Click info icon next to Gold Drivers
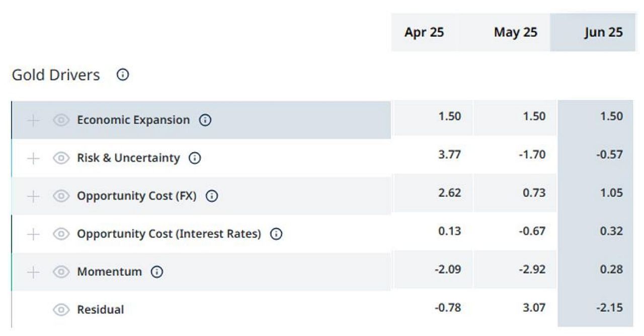Image resolution: width=644 pixels, height=336 pixels. pyautogui.click(x=123, y=76)
